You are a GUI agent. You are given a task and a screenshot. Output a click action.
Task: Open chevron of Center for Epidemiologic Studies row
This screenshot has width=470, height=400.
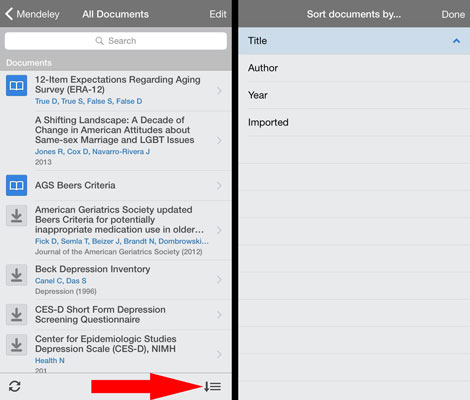pyautogui.click(x=219, y=354)
